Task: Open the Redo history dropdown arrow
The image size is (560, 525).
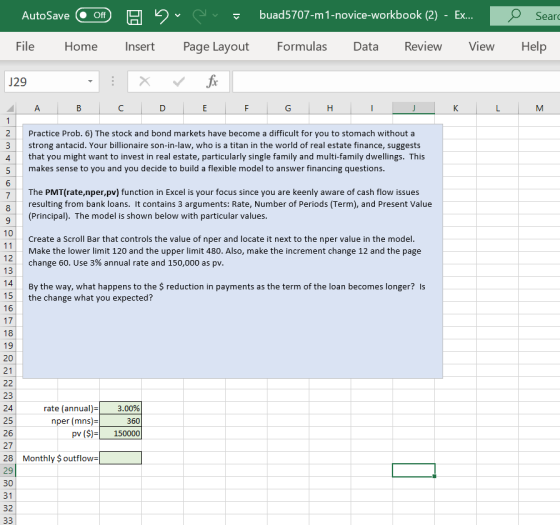Action: (x=215, y=15)
